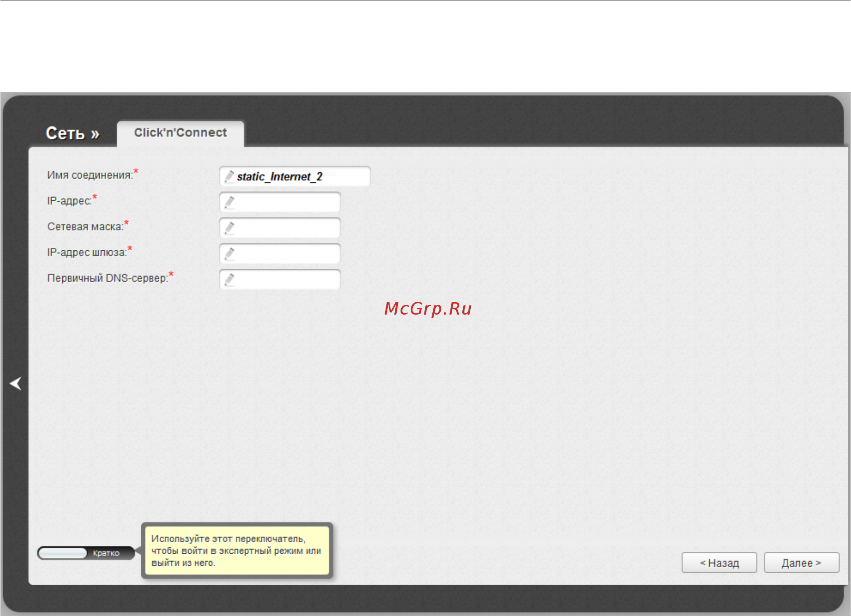Click the pencil icon in the IP-адрес field
This screenshot has width=851, height=616.
(229, 203)
